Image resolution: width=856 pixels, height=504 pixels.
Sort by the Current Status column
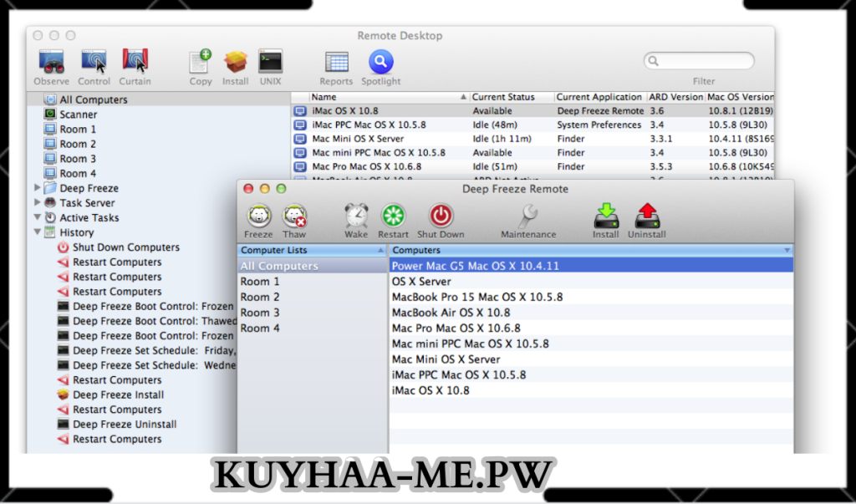coord(512,97)
